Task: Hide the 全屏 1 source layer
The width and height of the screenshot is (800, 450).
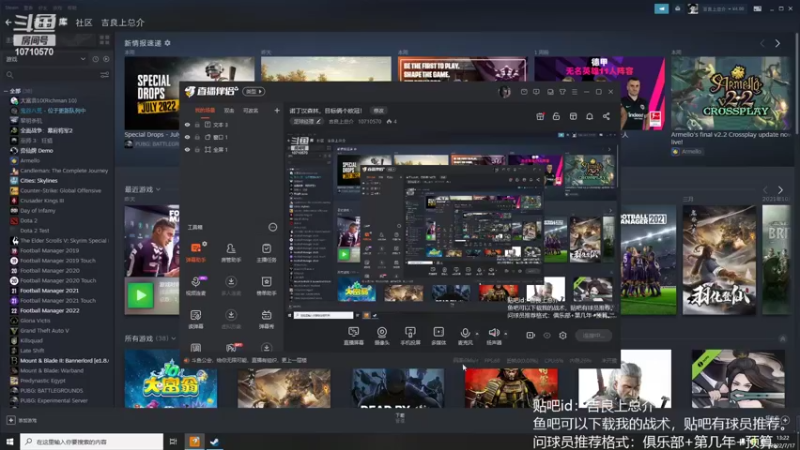Action: coord(187,149)
